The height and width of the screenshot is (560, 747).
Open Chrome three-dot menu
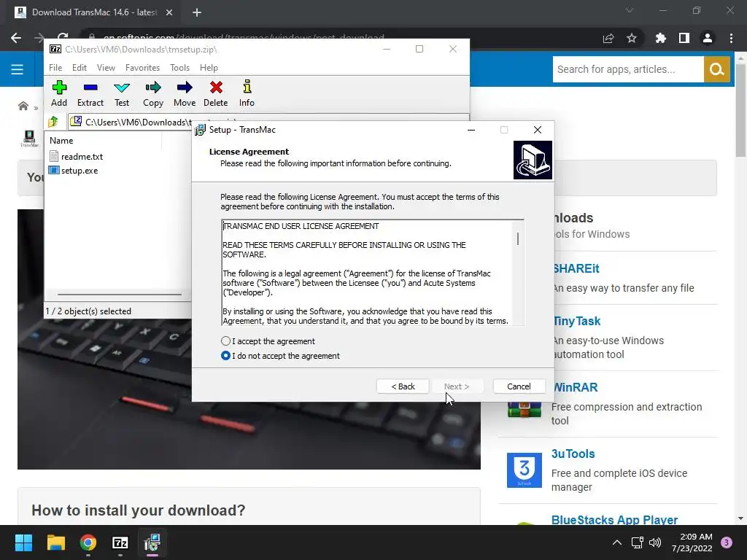pos(731,38)
